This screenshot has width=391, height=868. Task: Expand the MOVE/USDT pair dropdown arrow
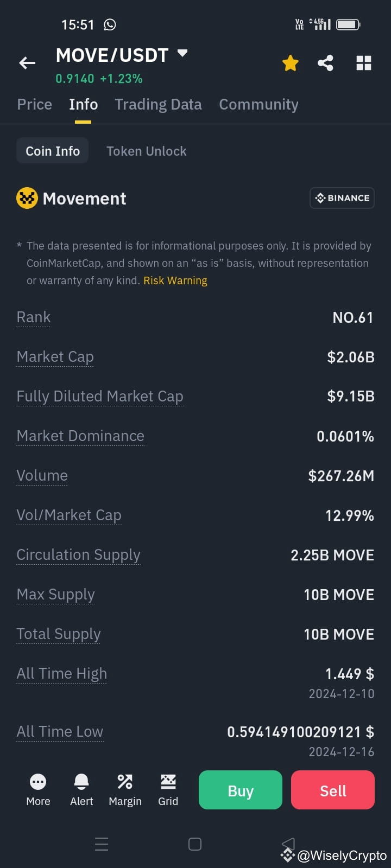(182, 53)
